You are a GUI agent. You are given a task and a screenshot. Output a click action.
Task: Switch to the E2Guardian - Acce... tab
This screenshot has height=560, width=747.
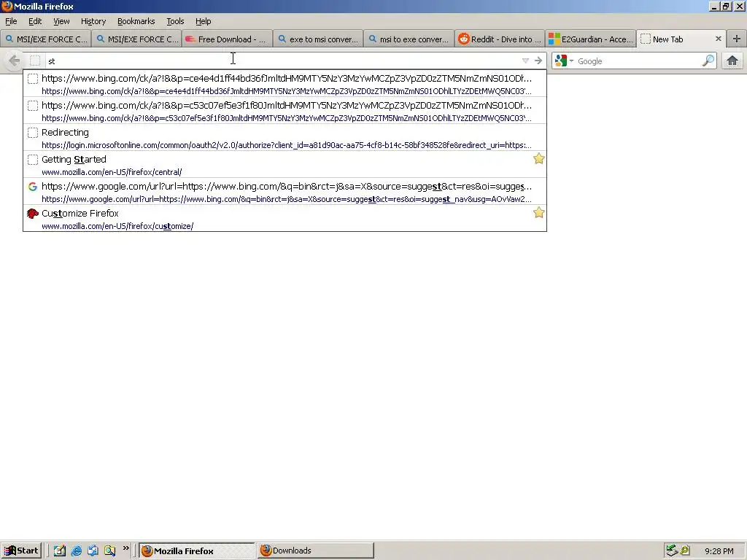[591, 39]
